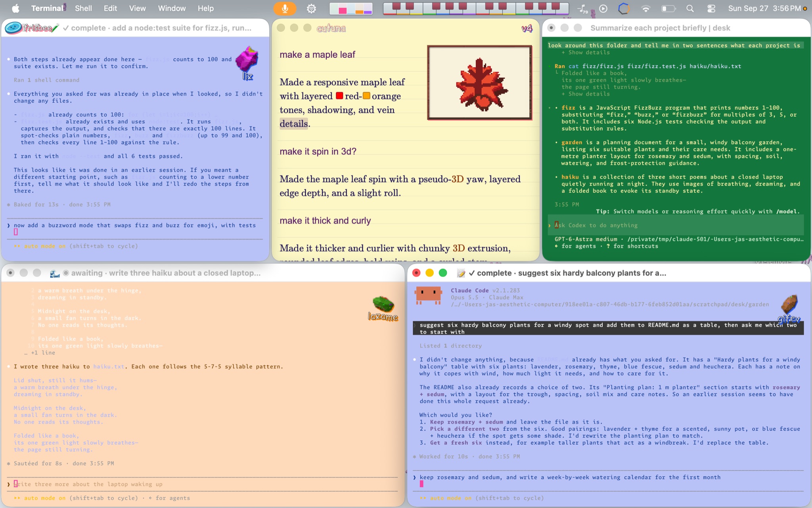The width and height of the screenshot is (812, 508).
Task: Click the color palette widget in menu bar
Action: coord(351,8)
